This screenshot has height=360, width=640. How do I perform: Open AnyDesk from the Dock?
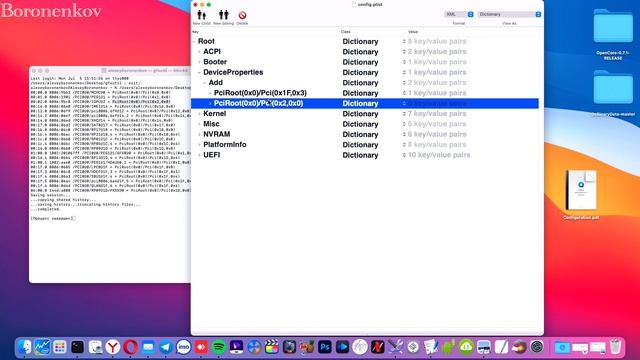point(201,347)
